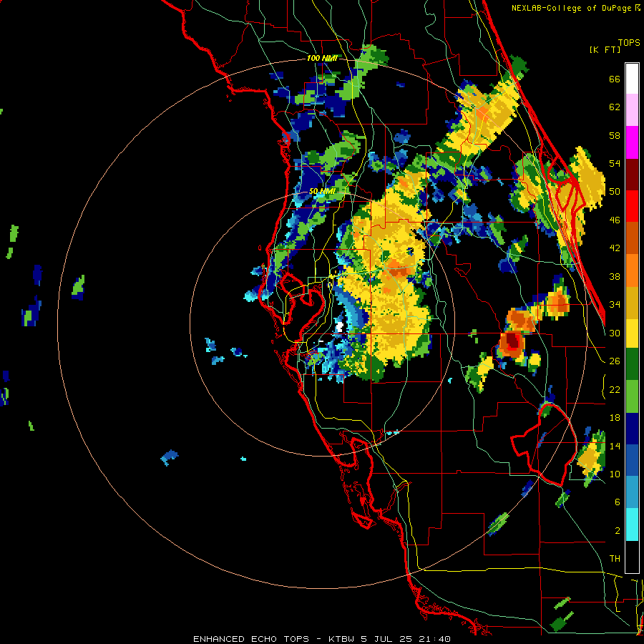Click the 50 legend value
This screenshot has height=644, width=644.
(x=615, y=192)
